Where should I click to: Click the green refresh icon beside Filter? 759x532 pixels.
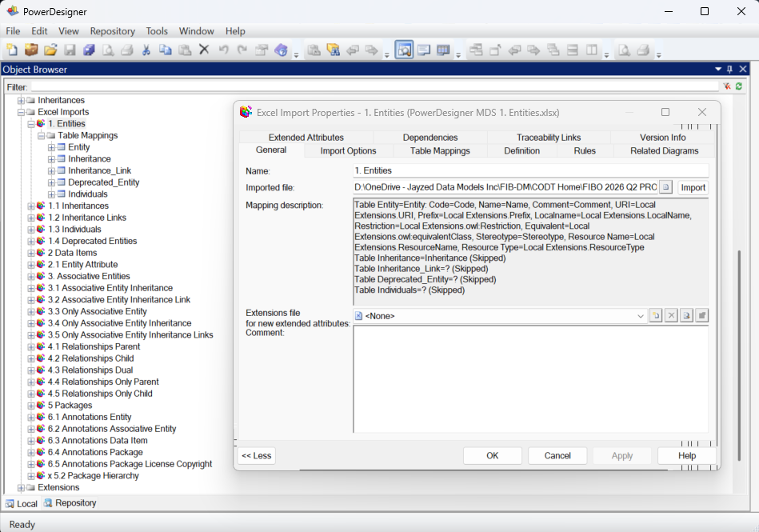pyautogui.click(x=739, y=86)
